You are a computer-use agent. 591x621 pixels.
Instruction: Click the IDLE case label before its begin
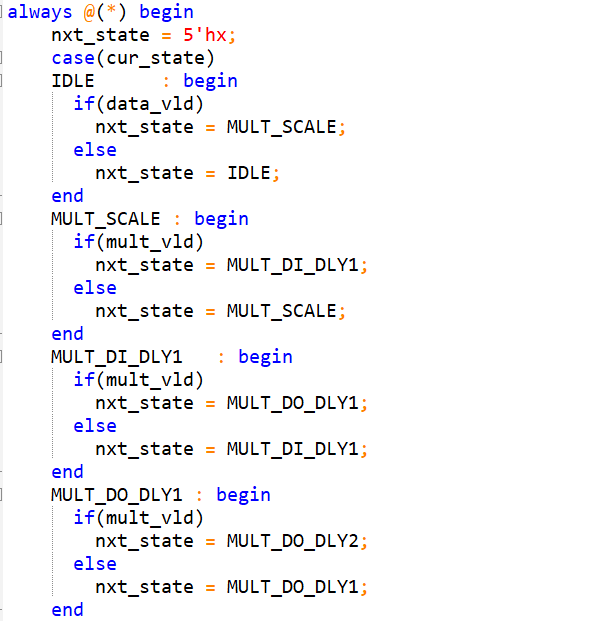coord(73,81)
